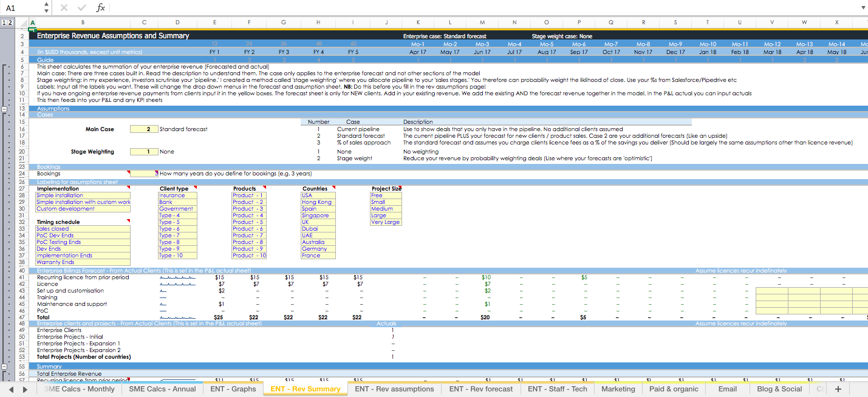Select the 'Very Large' project size cell
Image resolution: width=868 pixels, height=397 pixels.
(386, 222)
